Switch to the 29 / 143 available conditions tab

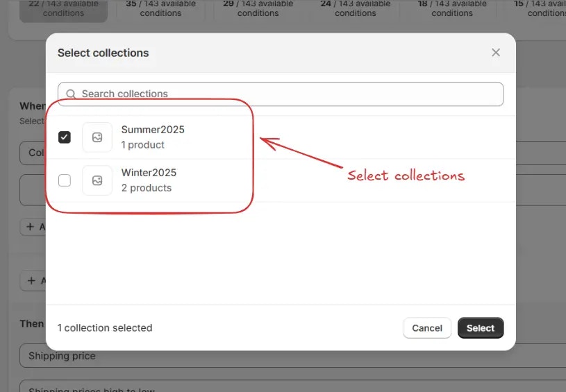click(x=258, y=8)
